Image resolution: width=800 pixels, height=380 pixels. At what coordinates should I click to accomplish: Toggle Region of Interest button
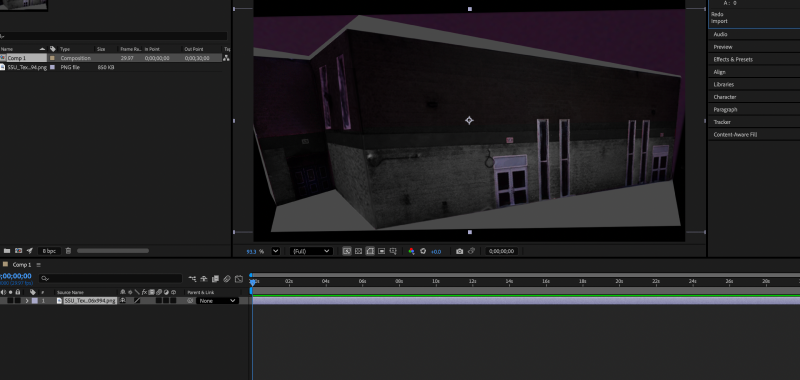(382, 251)
